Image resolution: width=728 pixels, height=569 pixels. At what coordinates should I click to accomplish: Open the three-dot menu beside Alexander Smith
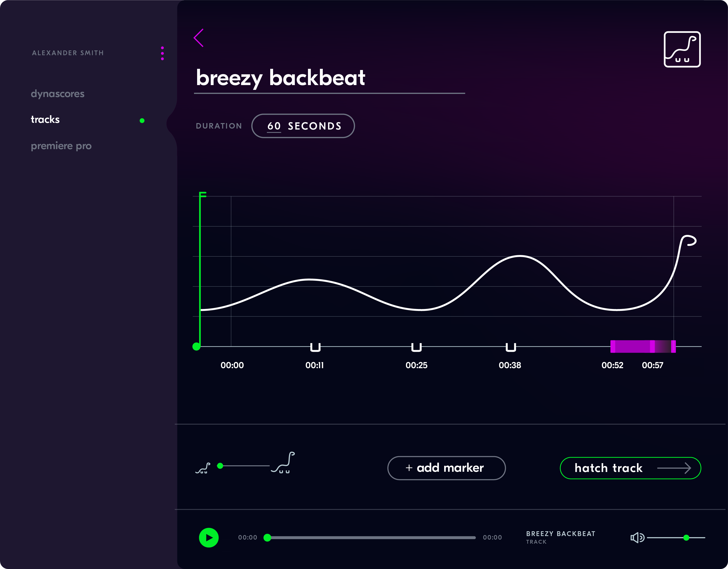click(162, 53)
